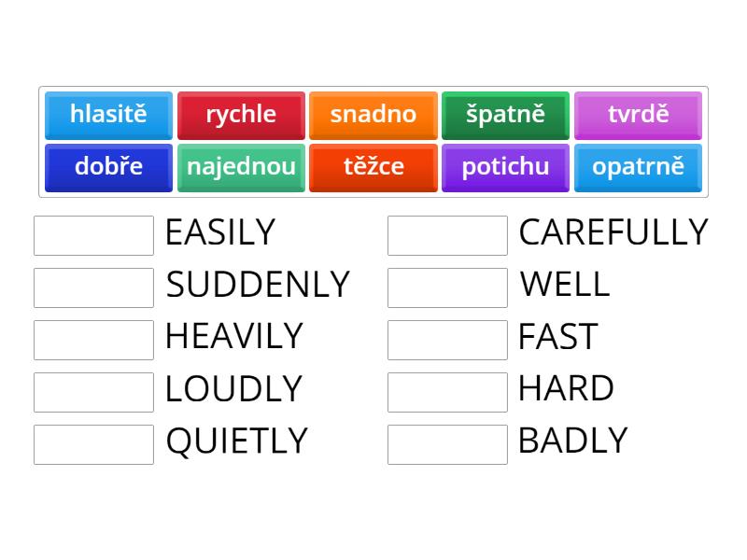Viewport: 747px width, 560px height.
Task: Select the blank box beside BADLY
Action: (x=447, y=444)
